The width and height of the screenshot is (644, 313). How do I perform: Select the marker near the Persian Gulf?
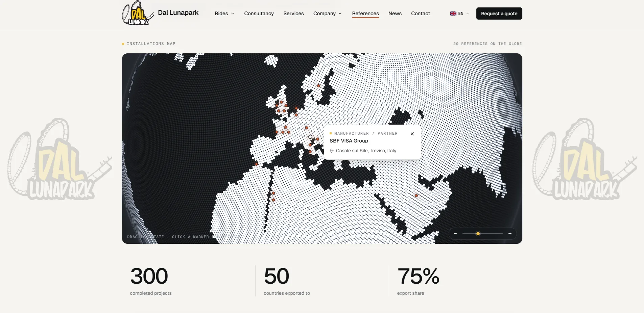coord(416,195)
